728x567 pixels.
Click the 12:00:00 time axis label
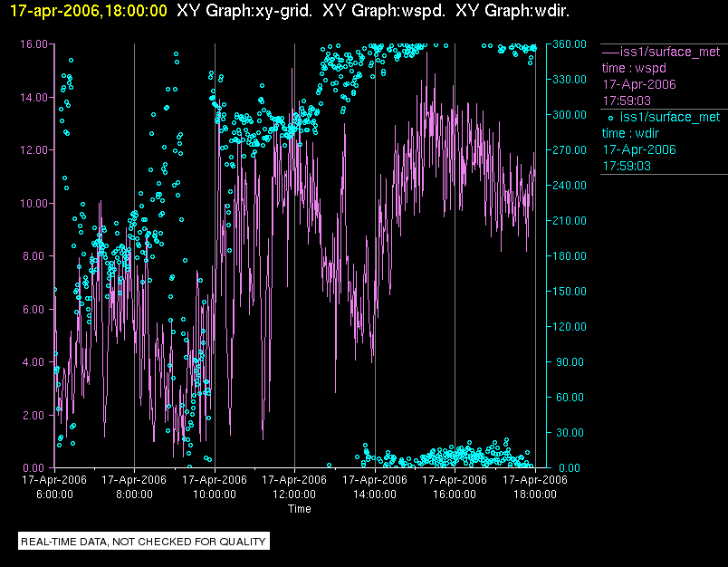[x=294, y=495]
